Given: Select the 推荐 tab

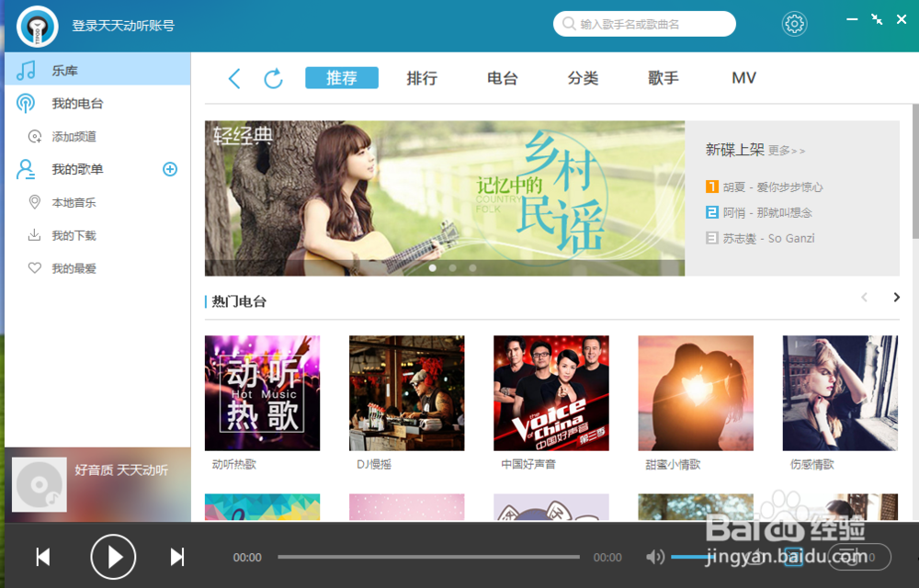Looking at the screenshot, I should [342, 78].
